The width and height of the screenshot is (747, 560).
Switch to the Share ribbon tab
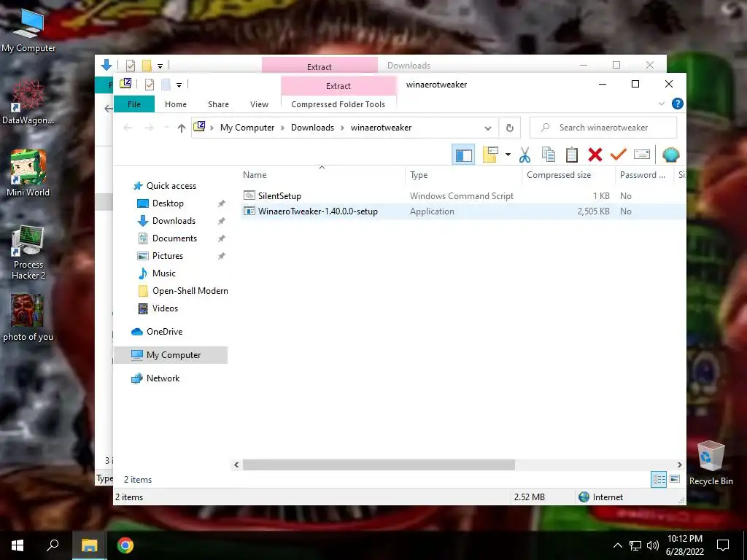(218, 104)
